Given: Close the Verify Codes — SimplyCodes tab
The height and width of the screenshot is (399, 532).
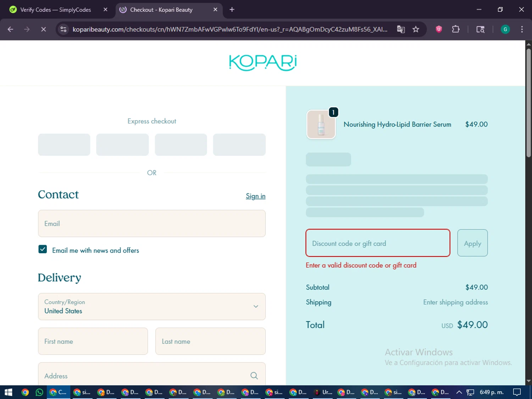Looking at the screenshot, I should (105, 10).
